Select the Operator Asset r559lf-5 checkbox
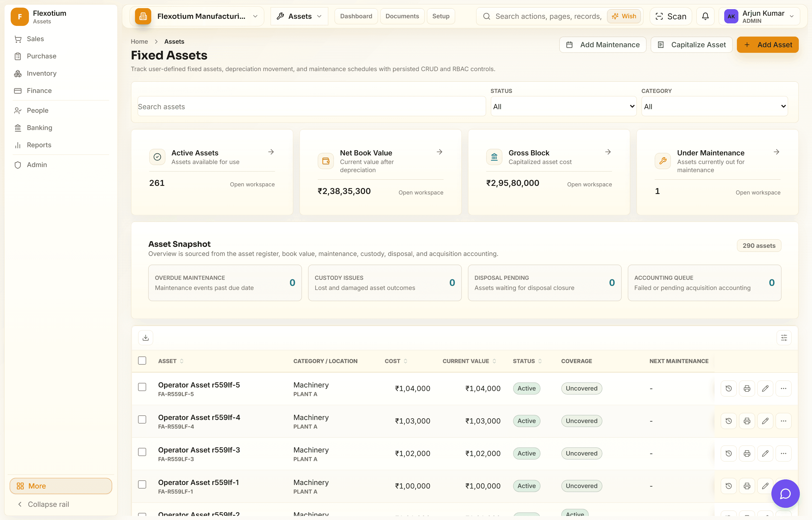 tap(142, 387)
